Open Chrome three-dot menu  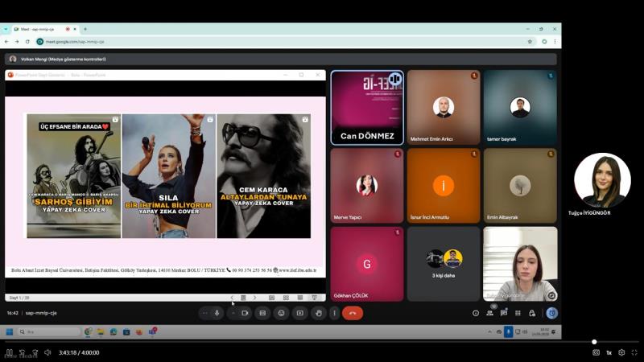[555, 42]
